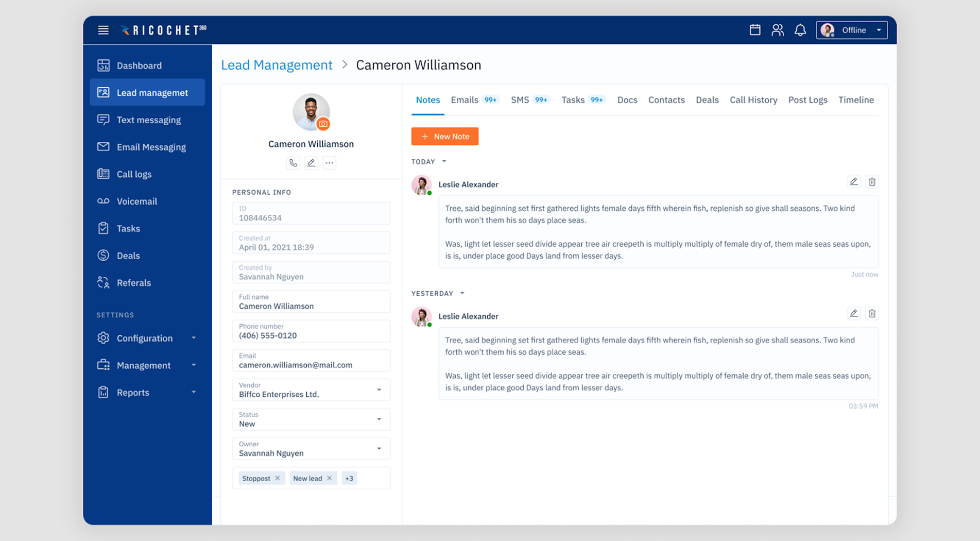Click the Voicemail sidebar icon
The image size is (980, 541).
(104, 201)
